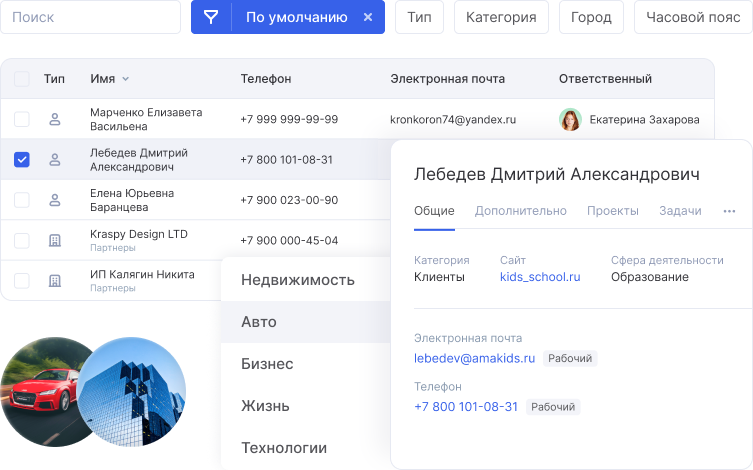This screenshot has width=753, height=470.
Task: Open the kids_school.ru website link
Action: tap(540, 277)
